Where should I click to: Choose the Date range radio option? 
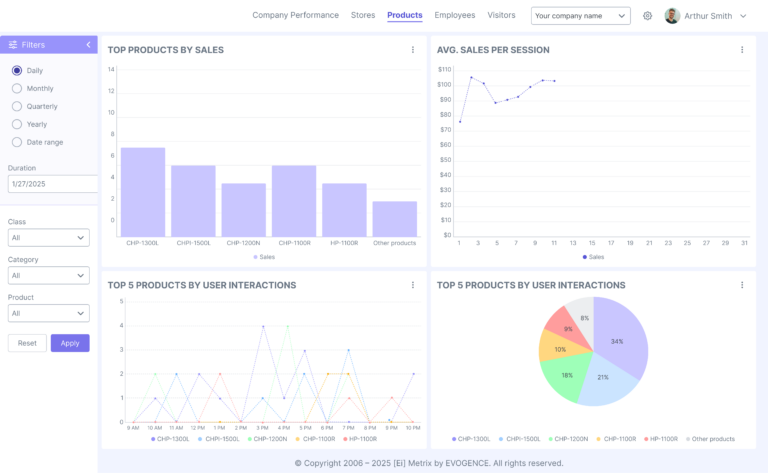pyautogui.click(x=17, y=142)
